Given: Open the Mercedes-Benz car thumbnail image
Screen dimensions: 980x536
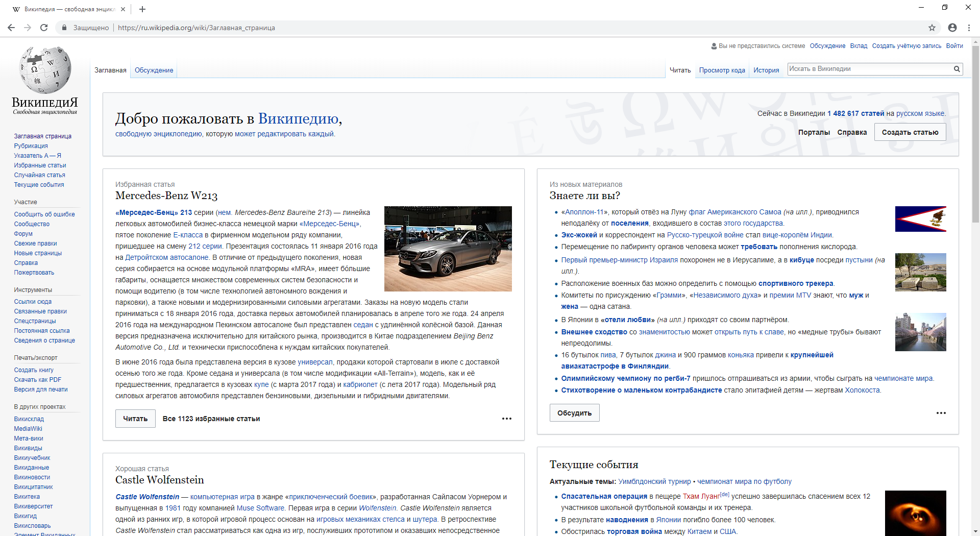Looking at the screenshot, I should pos(448,249).
